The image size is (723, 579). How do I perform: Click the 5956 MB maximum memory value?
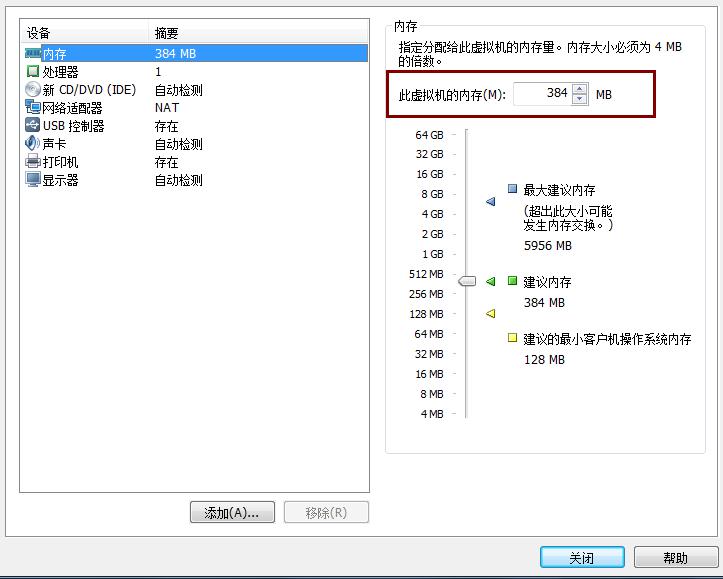[x=548, y=246]
